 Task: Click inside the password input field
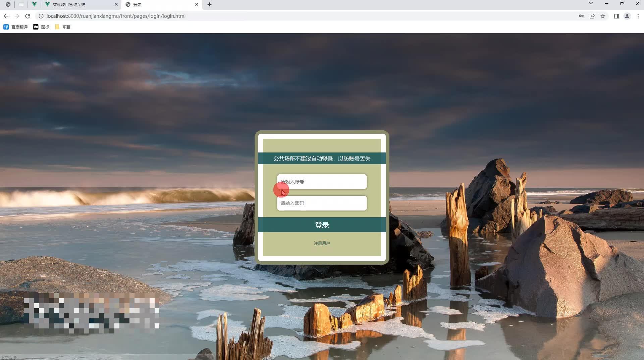point(322,203)
